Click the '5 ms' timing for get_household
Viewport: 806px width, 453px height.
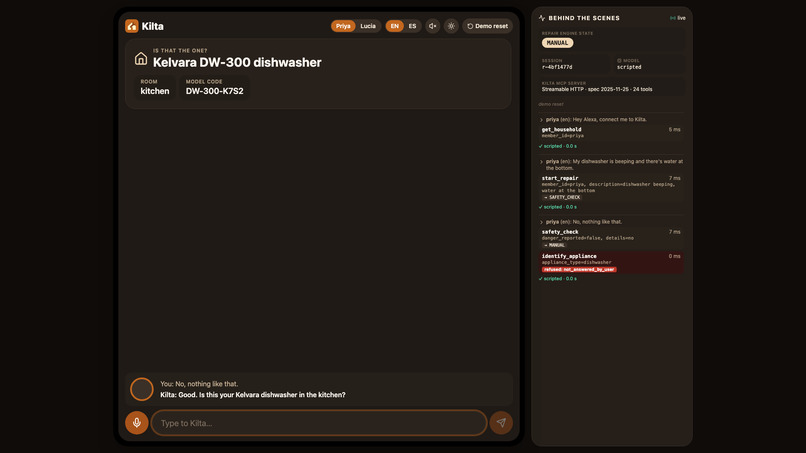pos(674,130)
